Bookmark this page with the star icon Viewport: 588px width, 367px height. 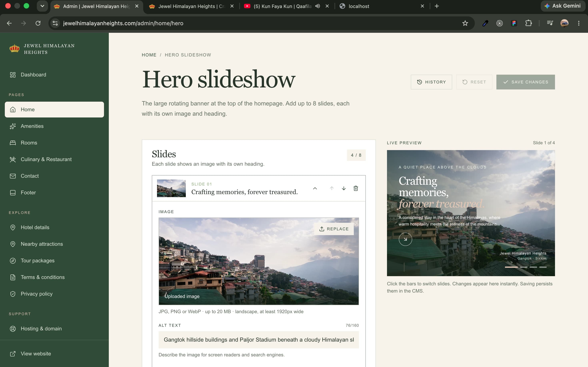[x=465, y=23]
